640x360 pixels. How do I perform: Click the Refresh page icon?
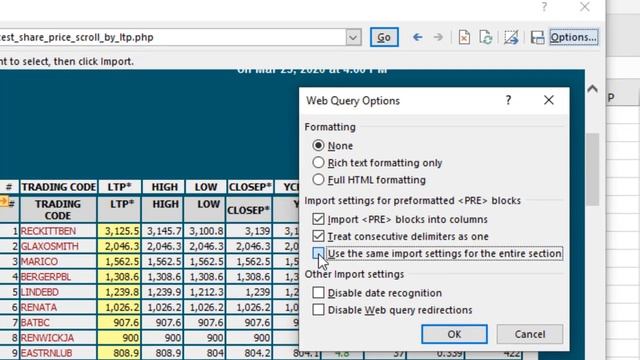[485, 38]
